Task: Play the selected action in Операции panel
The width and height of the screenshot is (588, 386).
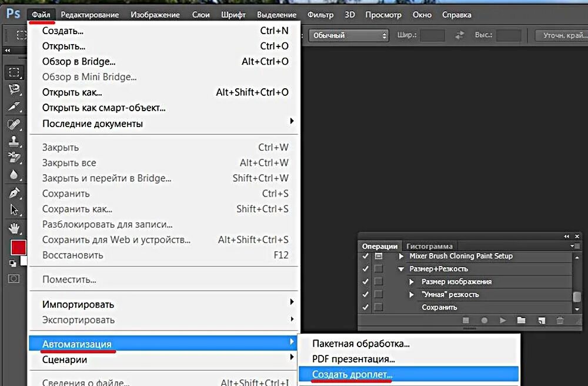Action: coord(503,320)
